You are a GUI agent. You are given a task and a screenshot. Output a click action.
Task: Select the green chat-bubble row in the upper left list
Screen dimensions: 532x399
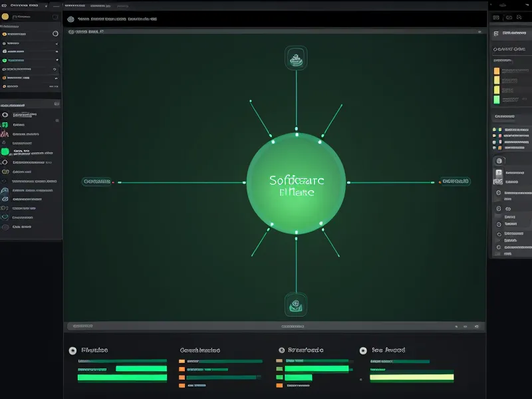(31, 61)
